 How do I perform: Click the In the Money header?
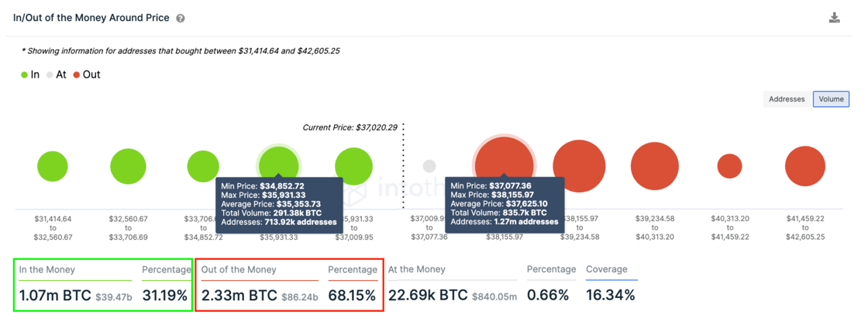coord(46,269)
